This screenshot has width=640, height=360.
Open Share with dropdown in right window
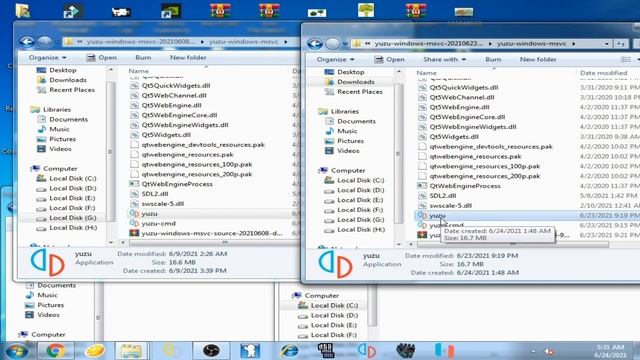tap(444, 60)
